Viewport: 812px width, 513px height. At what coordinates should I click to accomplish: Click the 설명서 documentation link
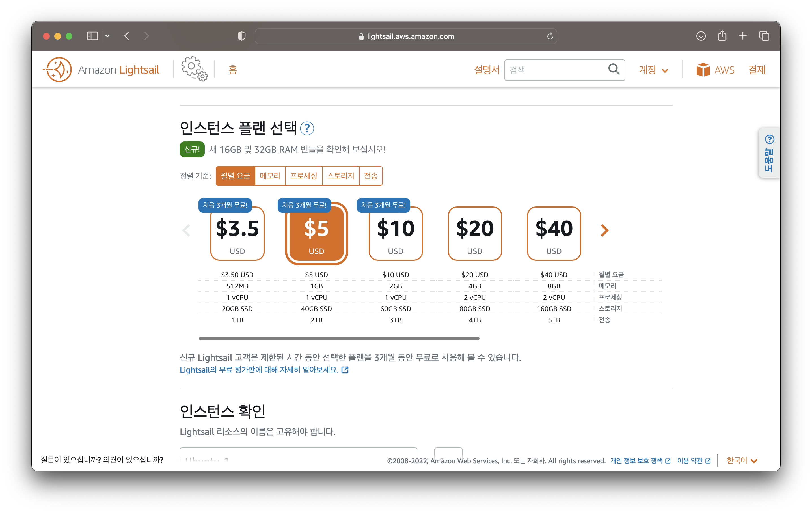point(486,70)
